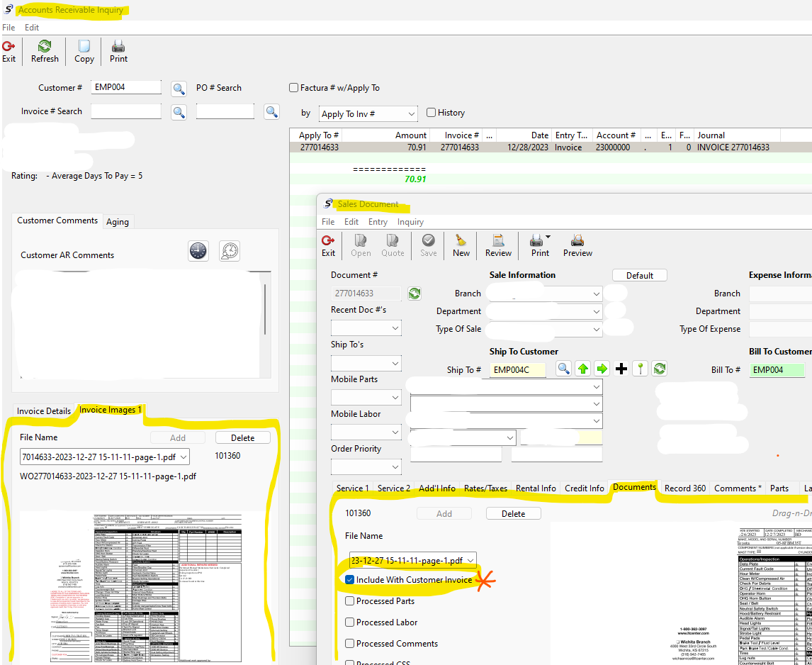Click Print icon in Accounts Receivable Inquiry toolbar
812x665 pixels.
(118, 46)
